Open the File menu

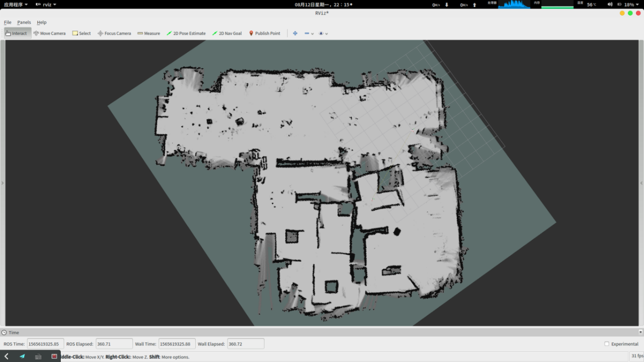(x=8, y=22)
